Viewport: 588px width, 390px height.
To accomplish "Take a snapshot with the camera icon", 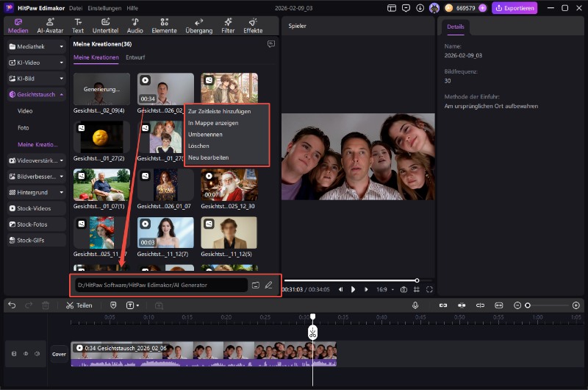I will [404, 289].
